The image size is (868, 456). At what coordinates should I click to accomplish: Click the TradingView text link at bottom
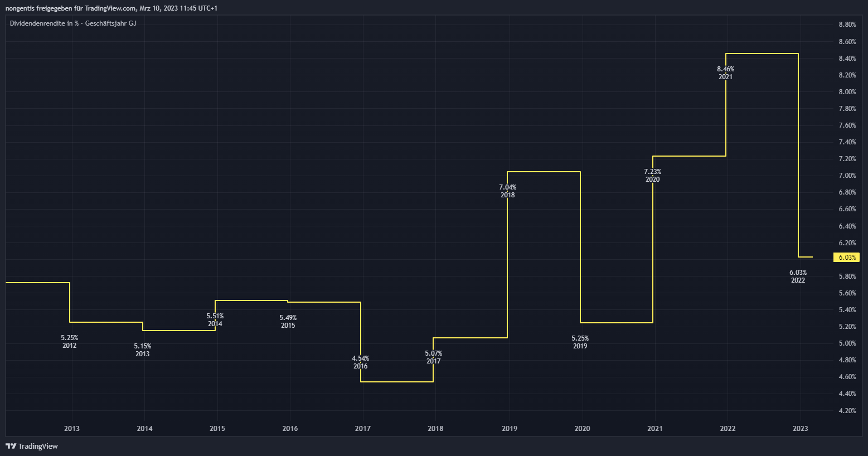pos(38,446)
